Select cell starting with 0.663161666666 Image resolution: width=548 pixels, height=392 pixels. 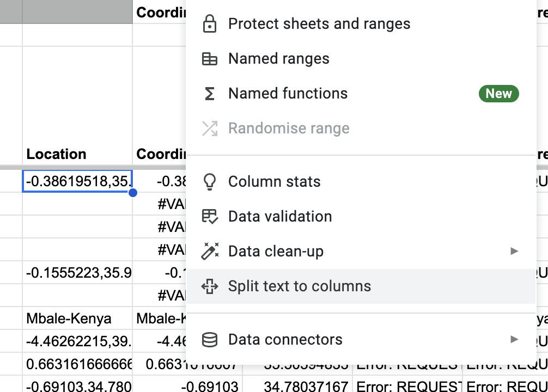(77, 364)
